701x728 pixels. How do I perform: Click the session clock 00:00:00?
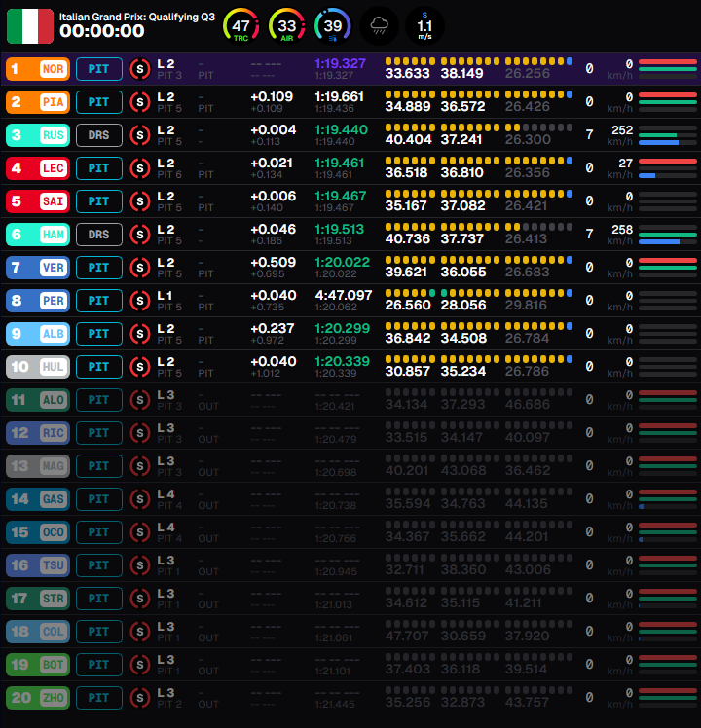pos(101,31)
